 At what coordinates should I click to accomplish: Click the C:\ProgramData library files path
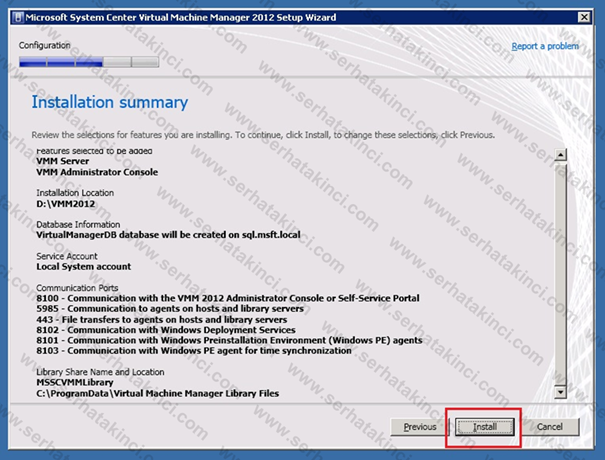click(x=158, y=393)
